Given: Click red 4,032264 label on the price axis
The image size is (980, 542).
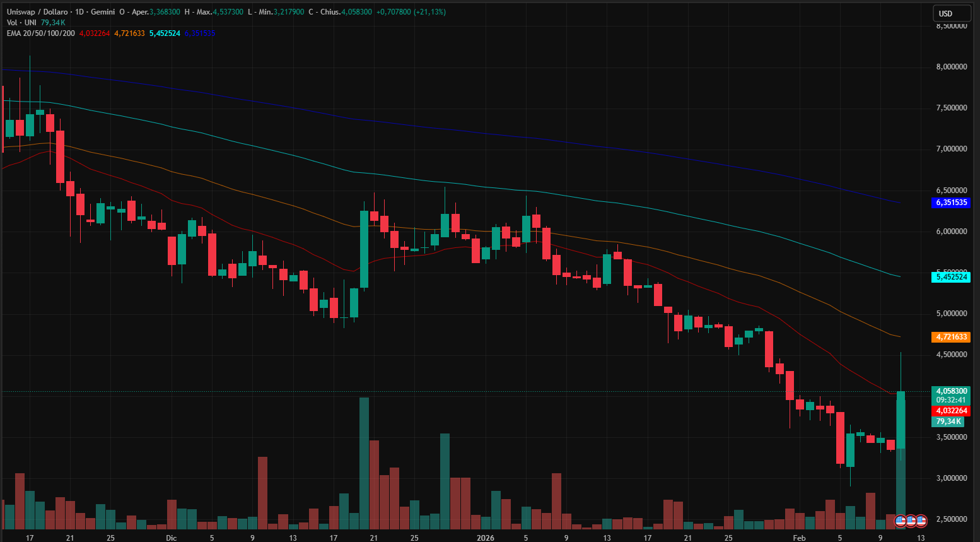Looking at the screenshot, I should 951,411.
